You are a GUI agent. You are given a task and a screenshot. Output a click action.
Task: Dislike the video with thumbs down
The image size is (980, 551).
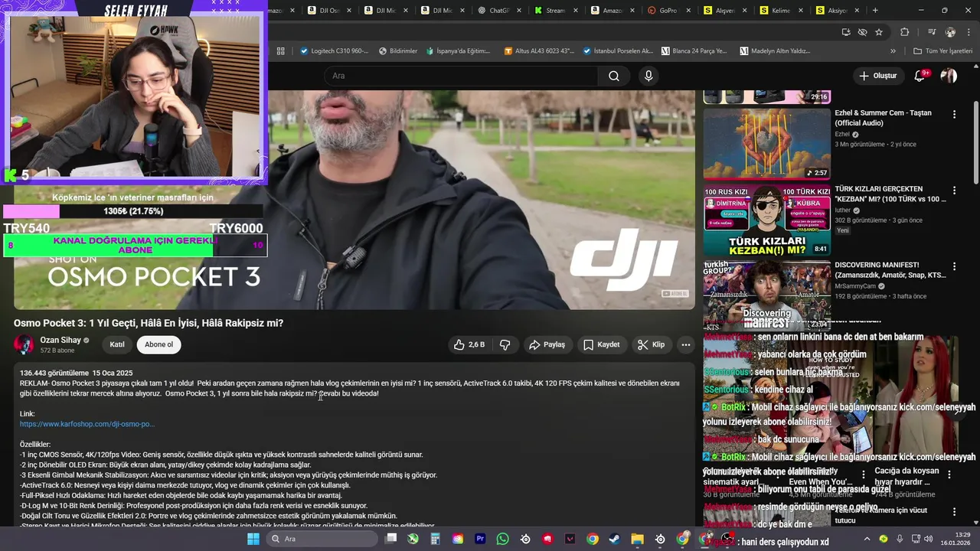point(505,345)
